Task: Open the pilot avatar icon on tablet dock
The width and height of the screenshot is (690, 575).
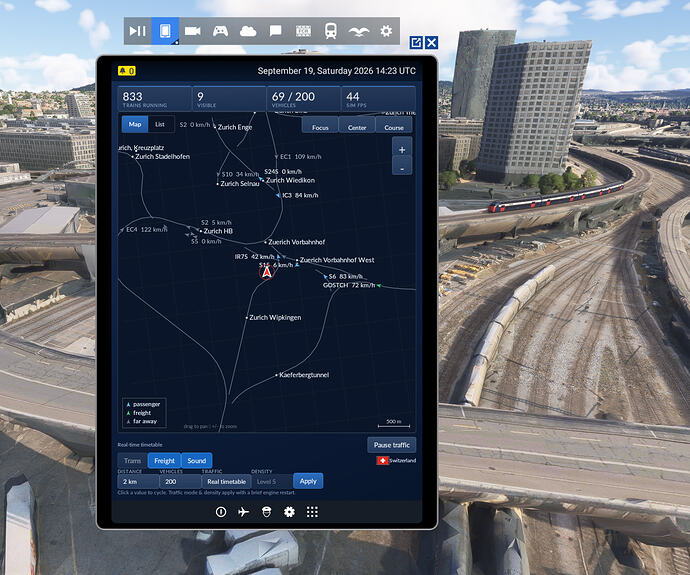Action: coord(266,512)
